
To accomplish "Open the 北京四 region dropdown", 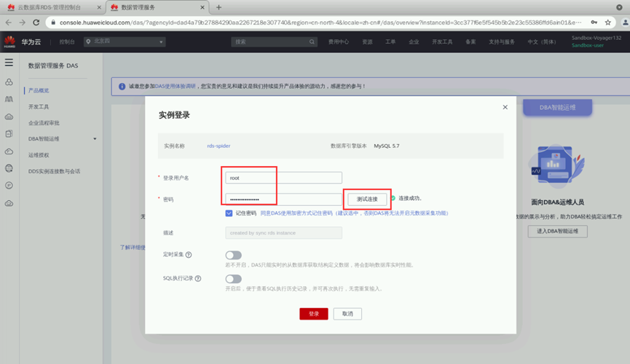I will click(x=125, y=41).
